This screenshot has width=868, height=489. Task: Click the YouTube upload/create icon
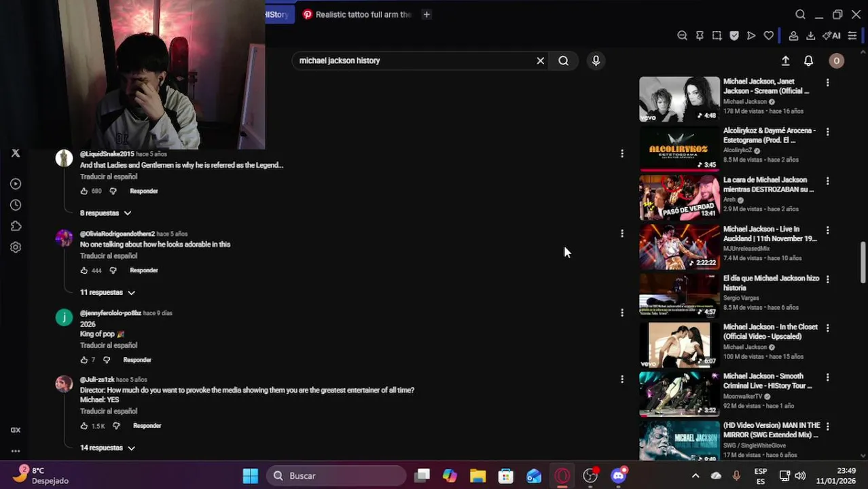point(785,60)
